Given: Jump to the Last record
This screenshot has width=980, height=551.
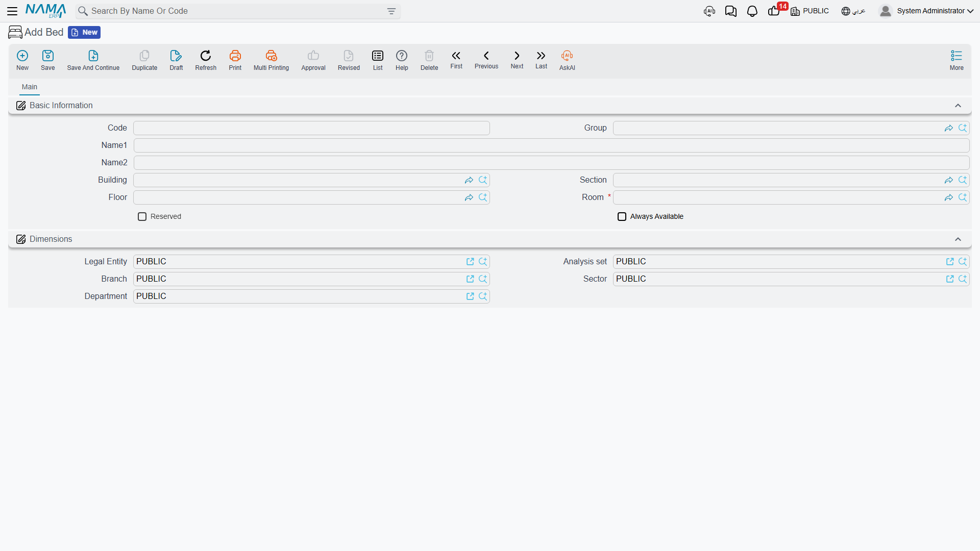Looking at the screenshot, I should tap(541, 60).
